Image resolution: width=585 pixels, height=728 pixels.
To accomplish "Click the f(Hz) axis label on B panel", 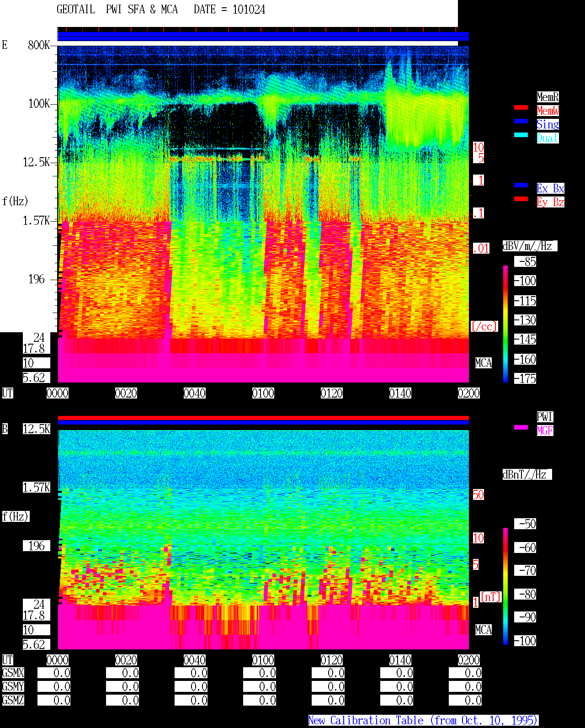I will pyautogui.click(x=16, y=516).
